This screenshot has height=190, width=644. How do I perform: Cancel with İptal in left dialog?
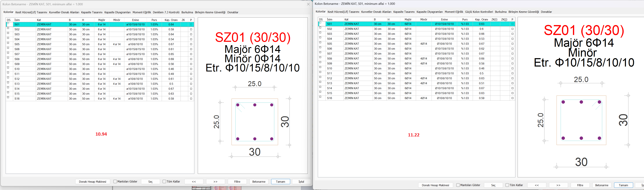(301, 181)
